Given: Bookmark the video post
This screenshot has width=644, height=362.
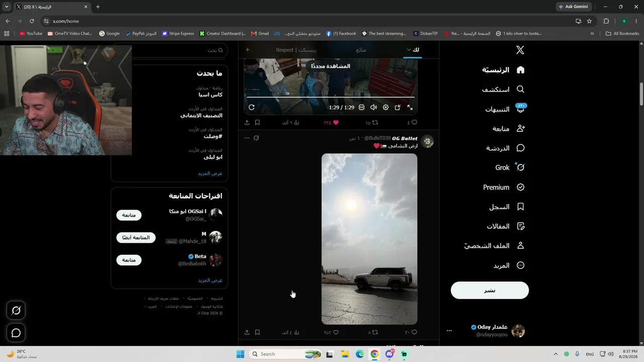Looking at the screenshot, I should (257, 123).
